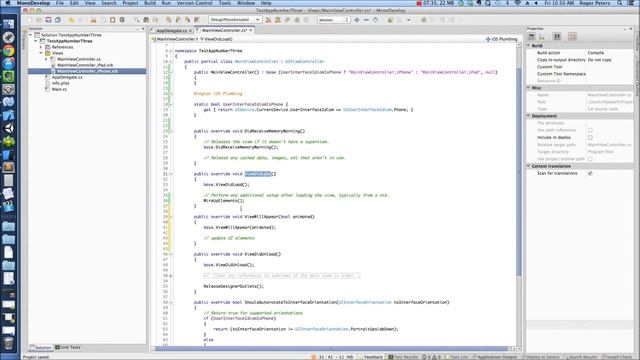Select the Solution pad tab at bottom
The image size is (640, 360).
pos(41,347)
